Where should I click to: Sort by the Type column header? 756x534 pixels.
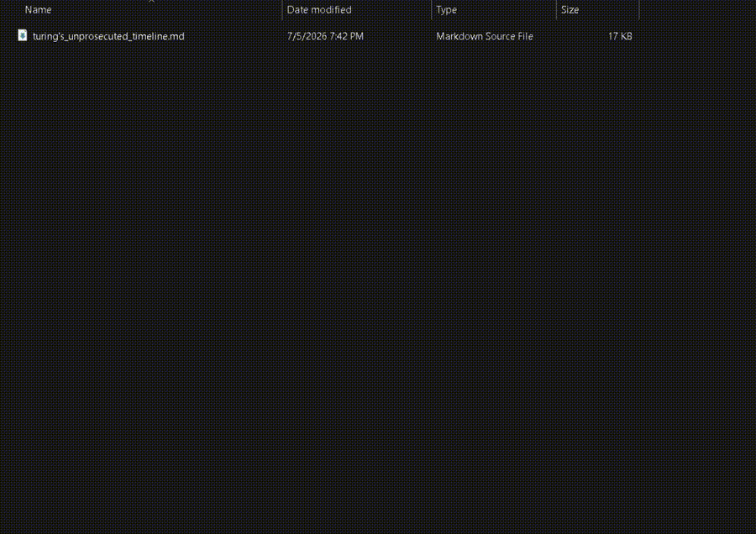click(x=447, y=9)
